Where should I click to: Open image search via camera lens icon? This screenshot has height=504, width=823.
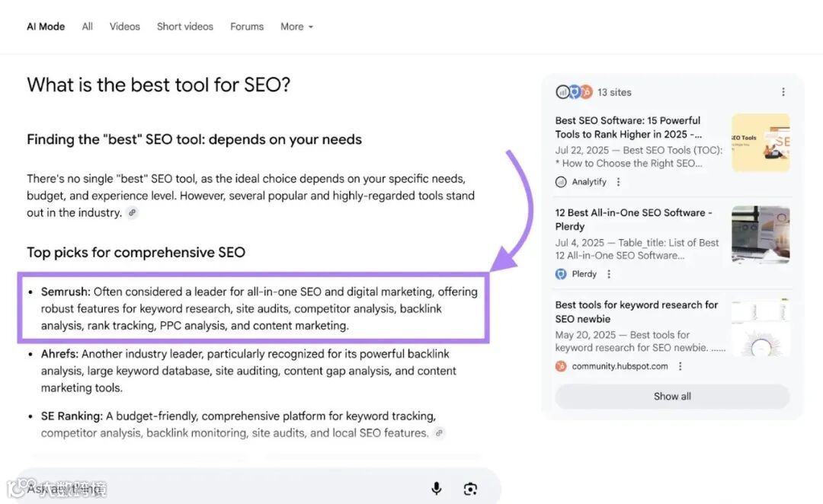tap(470, 489)
